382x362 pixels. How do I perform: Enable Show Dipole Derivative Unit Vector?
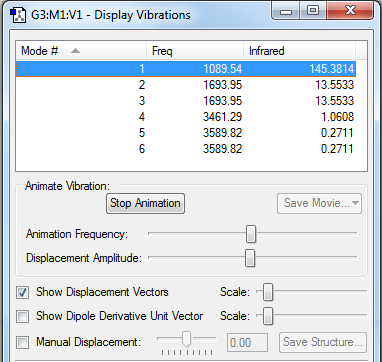23,316
